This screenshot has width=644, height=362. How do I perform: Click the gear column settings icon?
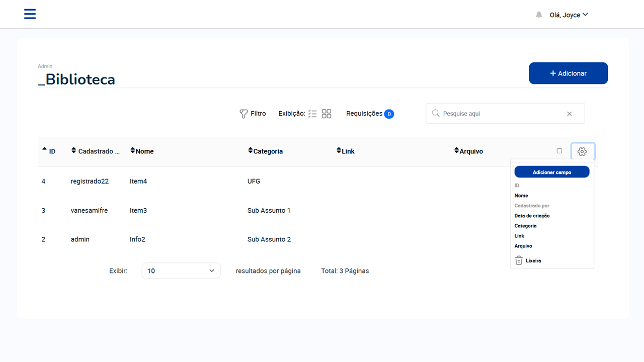[x=582, y=151]
